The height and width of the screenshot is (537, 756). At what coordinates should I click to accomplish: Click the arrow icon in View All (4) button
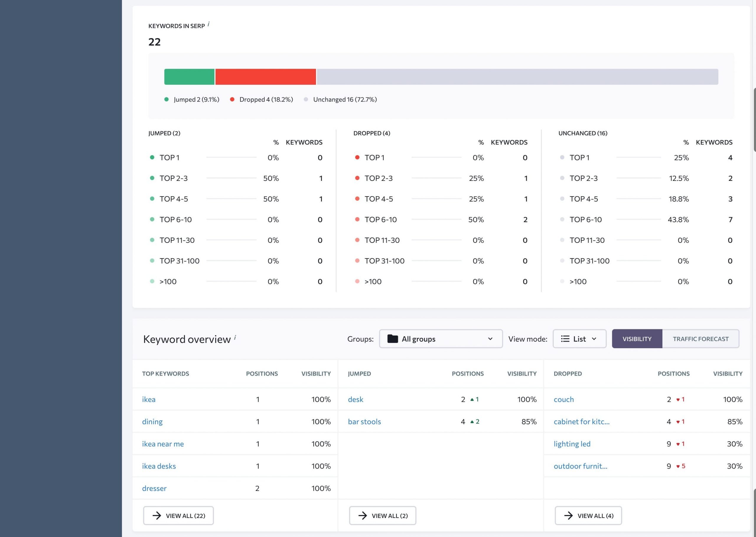coord(568,515)
